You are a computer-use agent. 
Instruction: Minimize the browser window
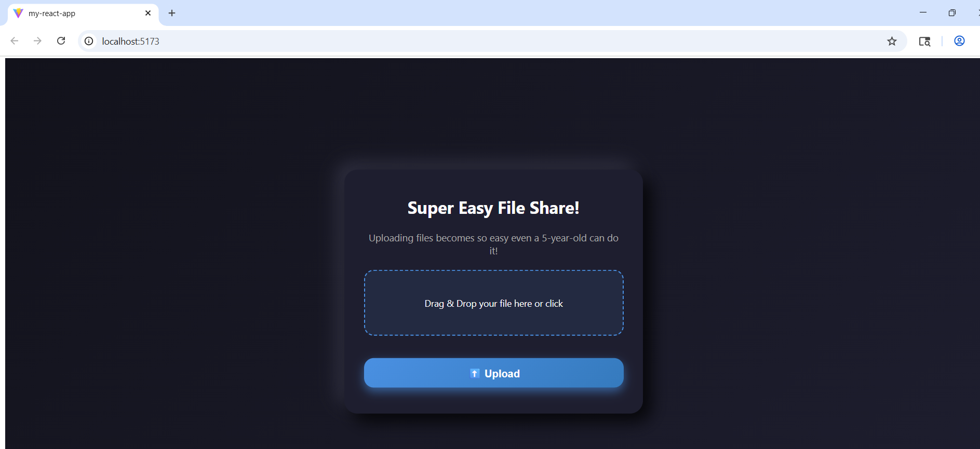coord(923,12)
